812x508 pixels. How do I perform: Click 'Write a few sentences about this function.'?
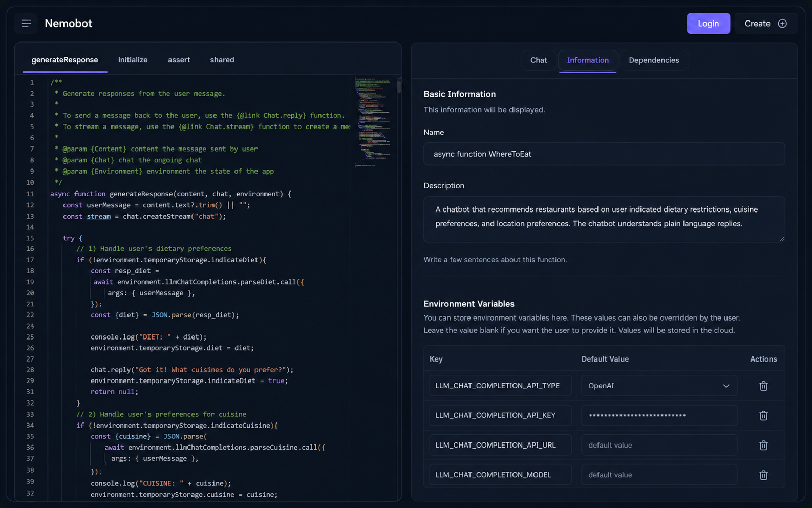click(x=495, y=260)
